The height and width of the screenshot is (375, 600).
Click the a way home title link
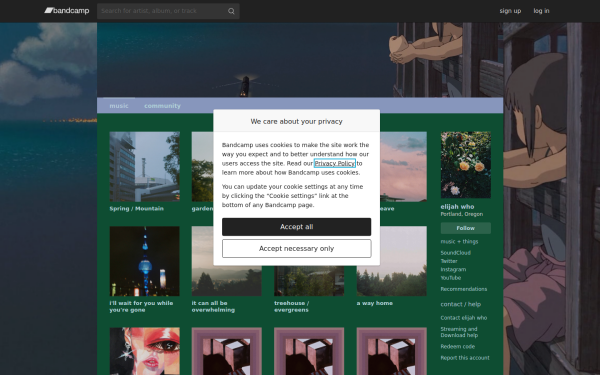(x=375, y=303)
